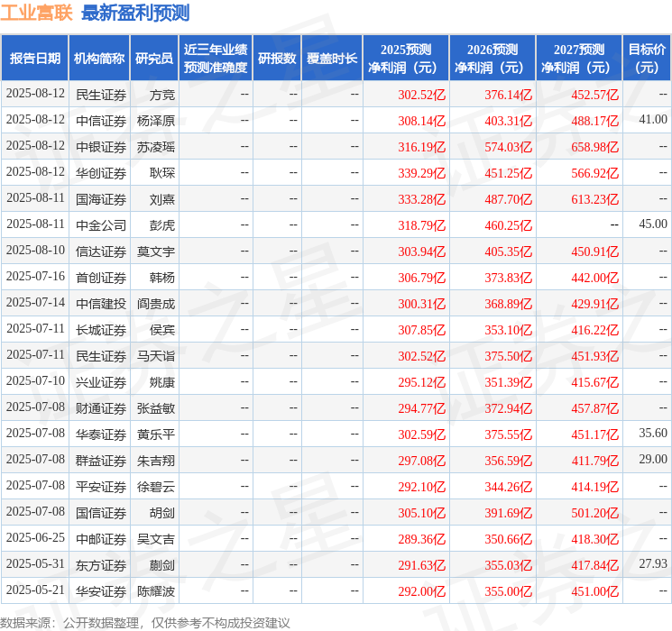Select the 中信建投 institution cell

click(101, 304)
